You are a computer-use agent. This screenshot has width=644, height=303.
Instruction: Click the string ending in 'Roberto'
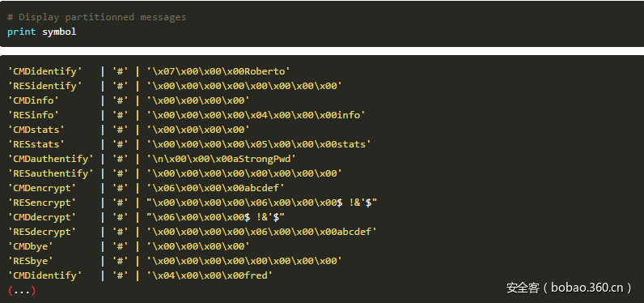219,71
